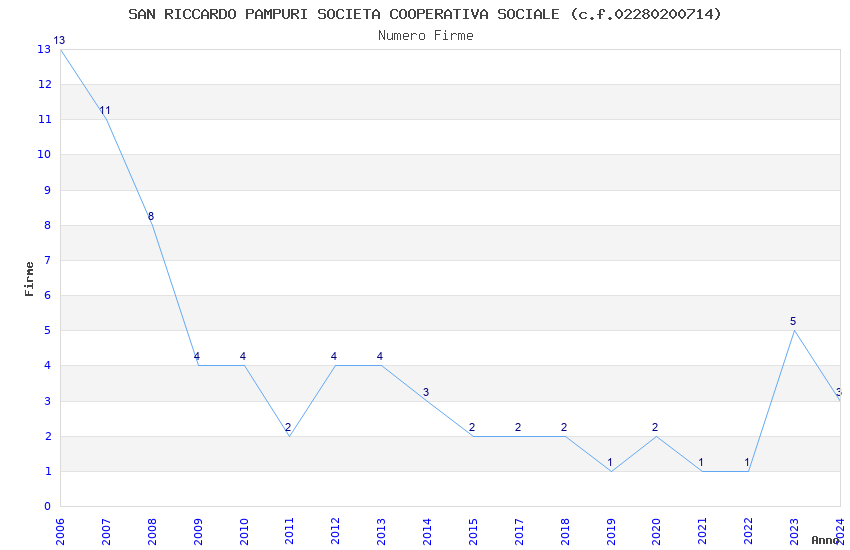
Task: Click the y-axis tick label 9
Action: pyautogui.click(x=48, y=190)
